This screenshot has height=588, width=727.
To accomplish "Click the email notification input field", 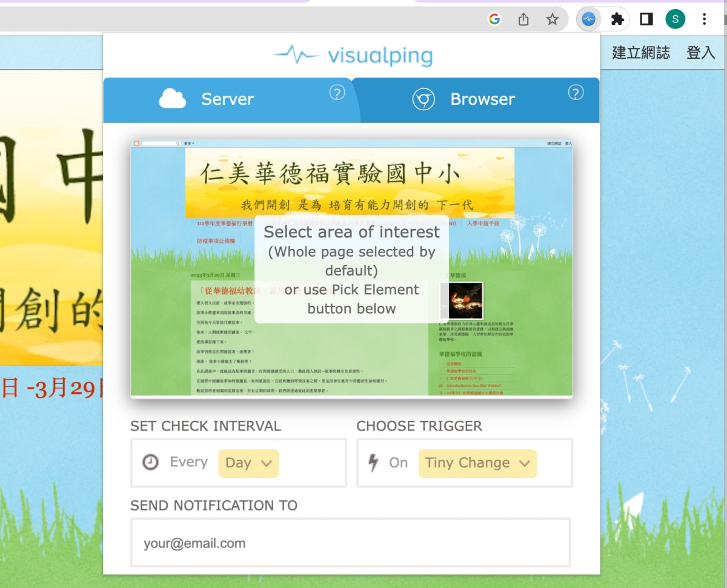I will (351, 543).
